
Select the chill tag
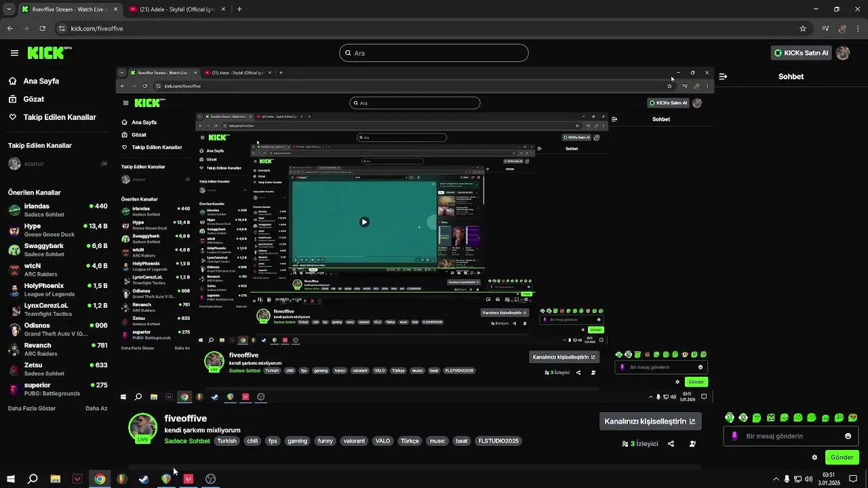[252, 441]
